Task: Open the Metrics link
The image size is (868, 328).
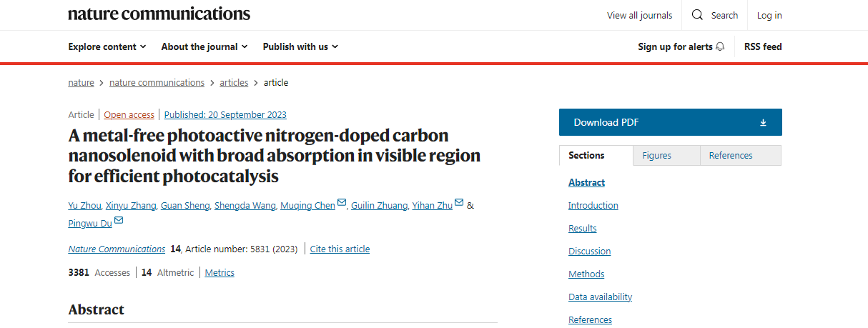Action: [220, 272]
